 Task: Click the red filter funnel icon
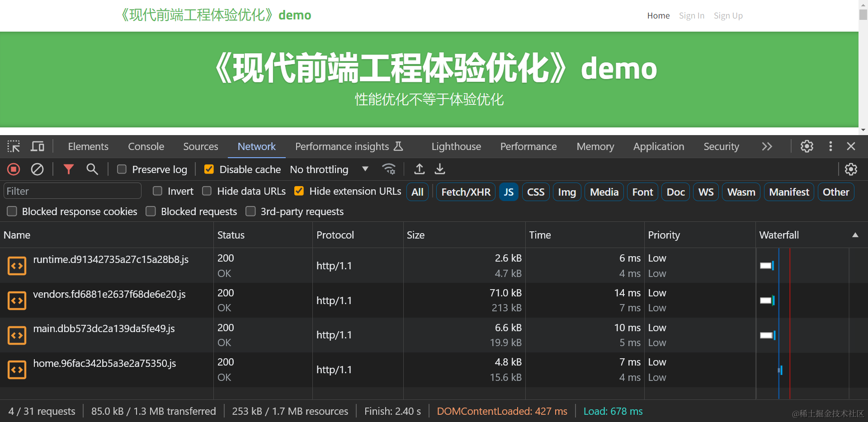(68, 169)
